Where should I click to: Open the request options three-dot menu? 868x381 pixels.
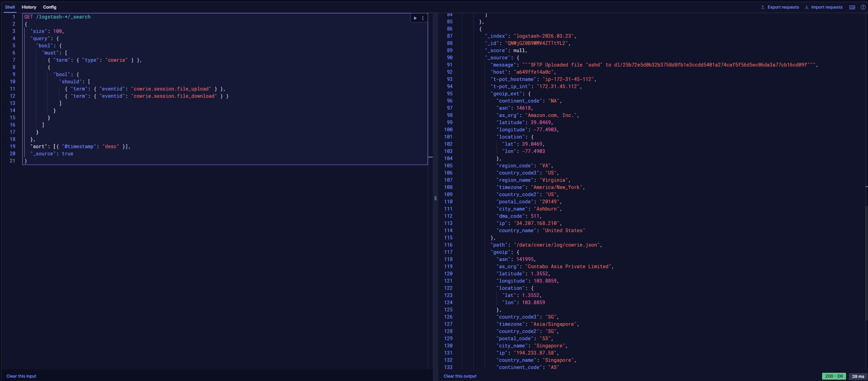423,18
